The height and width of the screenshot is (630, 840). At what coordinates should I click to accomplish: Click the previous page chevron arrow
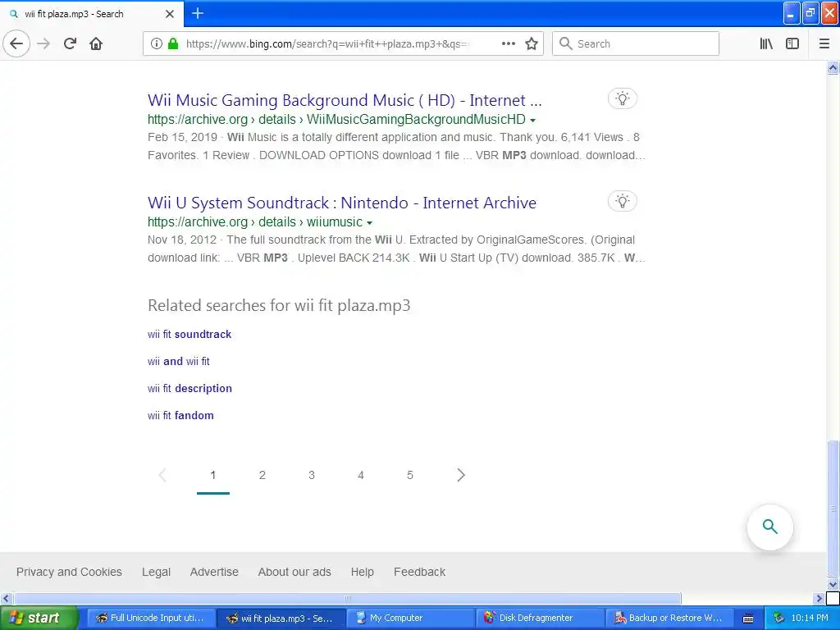[163, 475]
